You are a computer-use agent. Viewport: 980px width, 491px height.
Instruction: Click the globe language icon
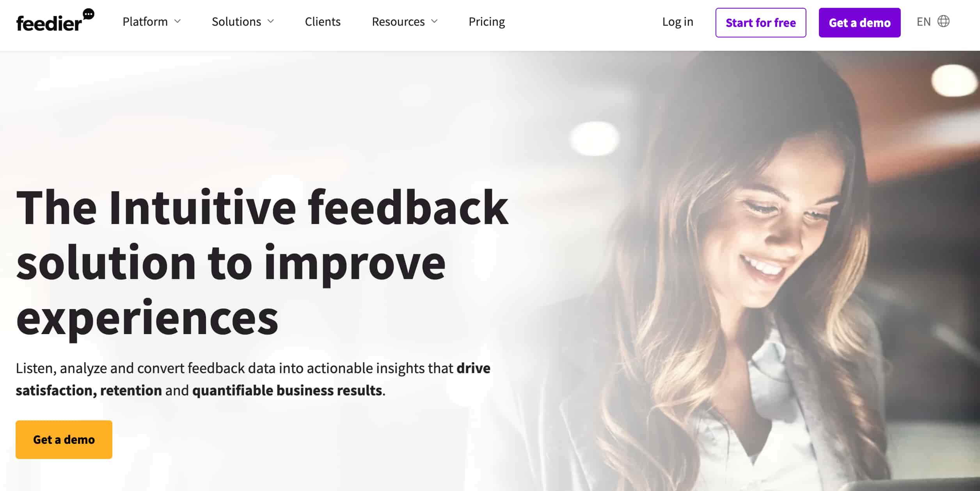[943, 21]
